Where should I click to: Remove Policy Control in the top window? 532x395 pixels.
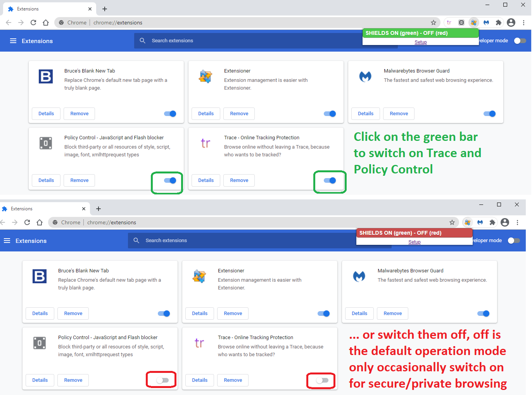click(79, 180)
